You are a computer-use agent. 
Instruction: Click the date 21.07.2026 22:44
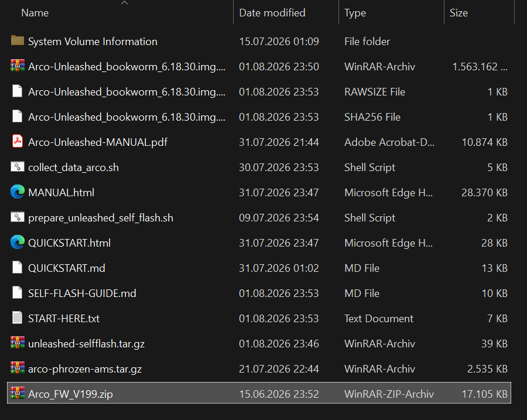click(x=279, y=369)
